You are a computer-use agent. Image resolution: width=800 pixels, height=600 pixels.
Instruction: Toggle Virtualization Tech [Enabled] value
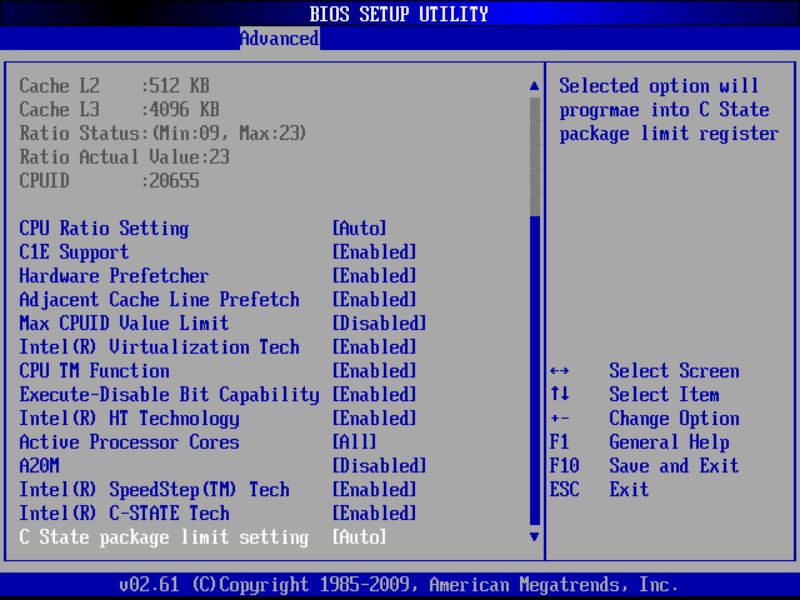[x=374, y=347]
